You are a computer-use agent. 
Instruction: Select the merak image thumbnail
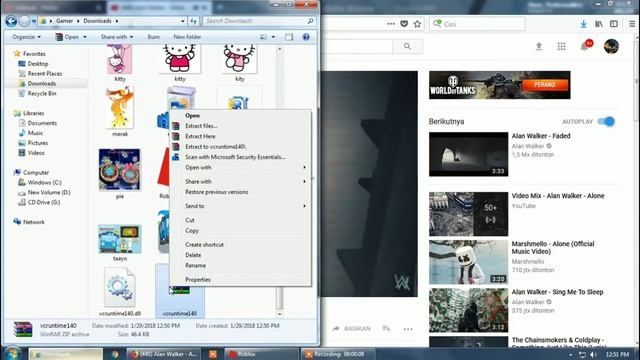point(120,107)
